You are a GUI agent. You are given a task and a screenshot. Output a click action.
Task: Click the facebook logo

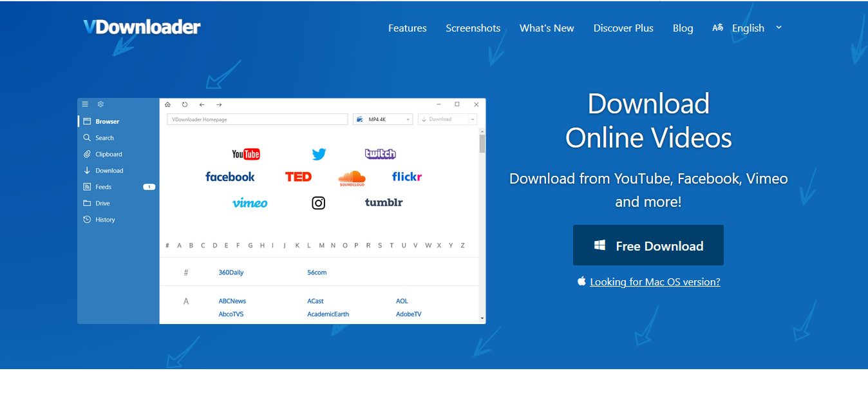[230, 177]
